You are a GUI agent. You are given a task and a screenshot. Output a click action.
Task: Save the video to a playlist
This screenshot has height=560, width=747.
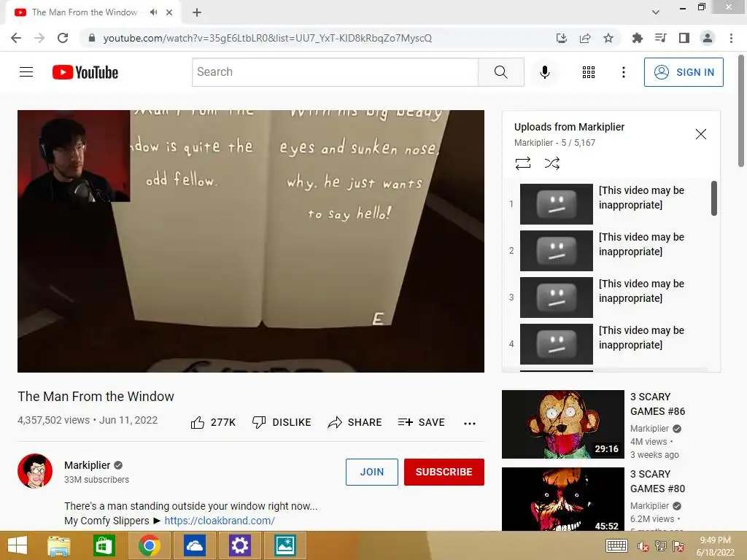(422, 422)
